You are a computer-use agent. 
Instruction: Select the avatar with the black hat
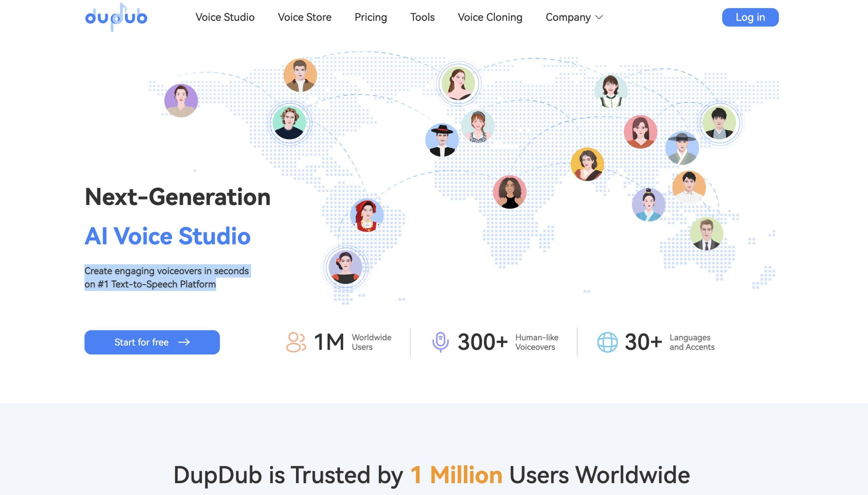[x=443, y=139]
